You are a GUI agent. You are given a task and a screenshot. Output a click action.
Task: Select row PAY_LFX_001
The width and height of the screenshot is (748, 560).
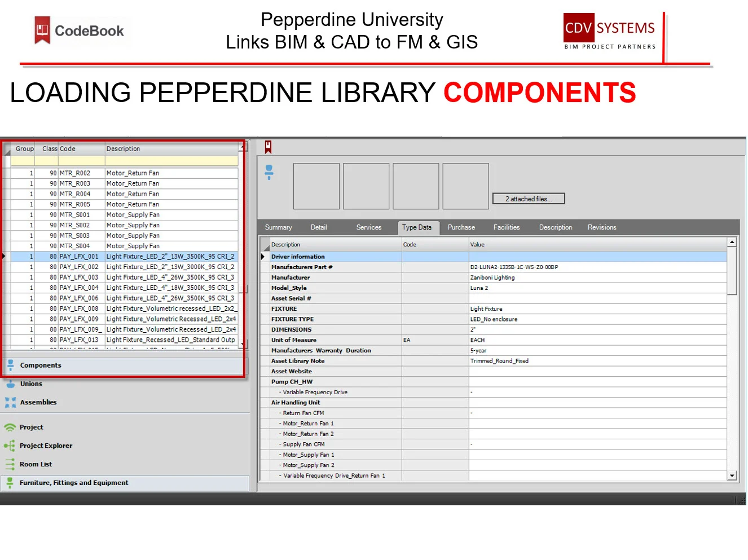124,257
